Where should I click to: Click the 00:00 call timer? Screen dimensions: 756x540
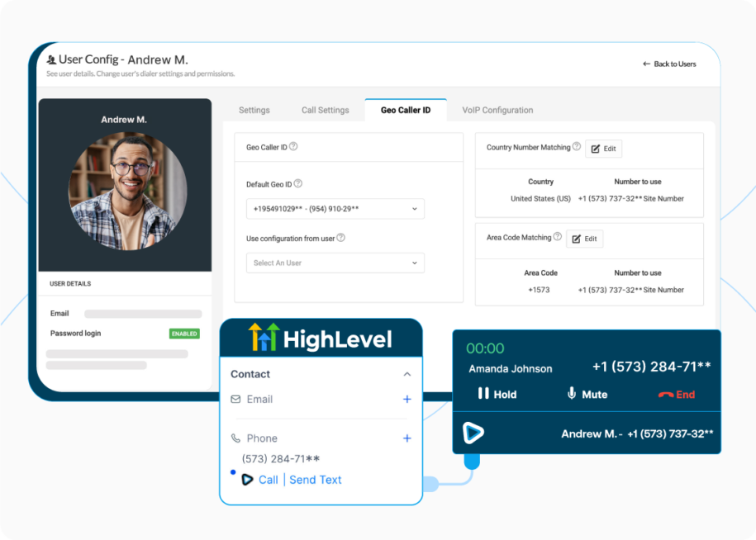(485, 348)
